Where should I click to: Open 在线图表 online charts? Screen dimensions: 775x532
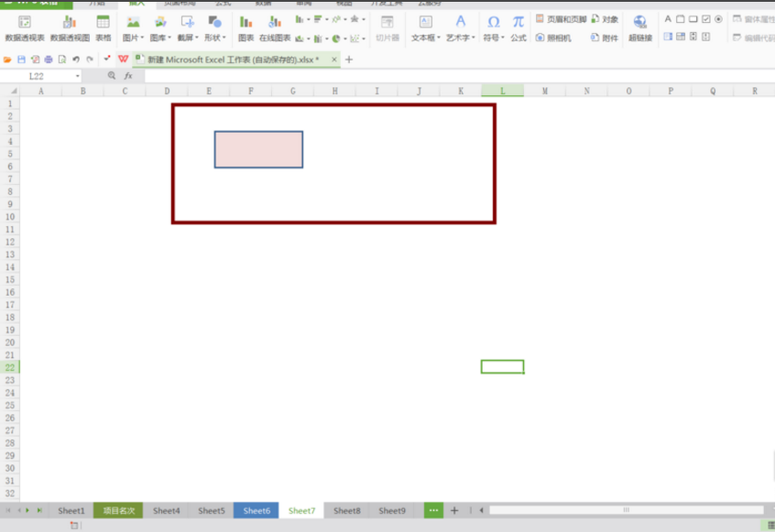click(x=275, y=28)
